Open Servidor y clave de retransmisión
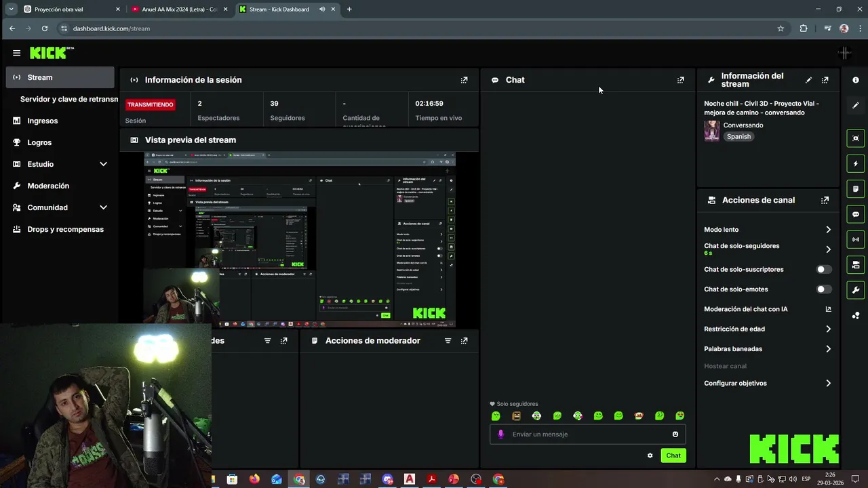The height and width of the screenshot is (488, 868). click(x=68, y=99)
